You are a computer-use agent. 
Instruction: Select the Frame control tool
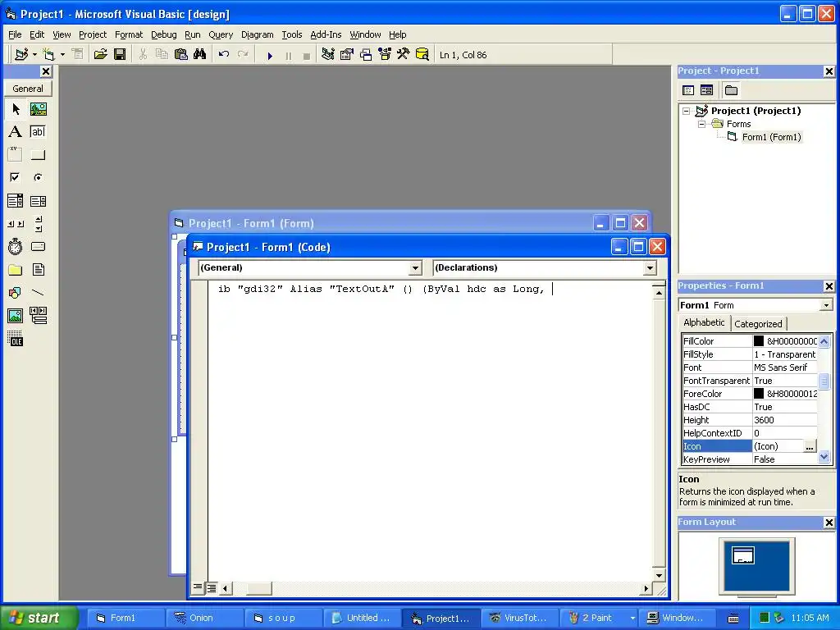pyautogui.click(x=15, y=155)
